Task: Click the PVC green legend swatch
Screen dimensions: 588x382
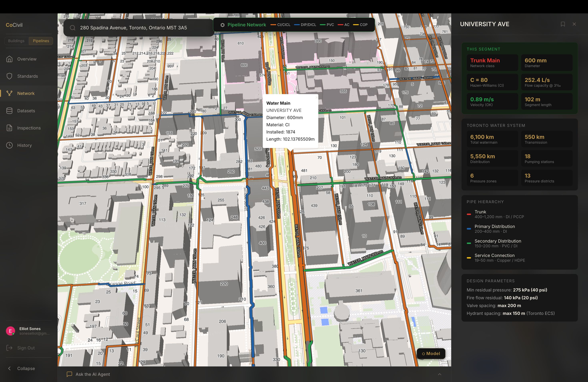Action: 322,25
